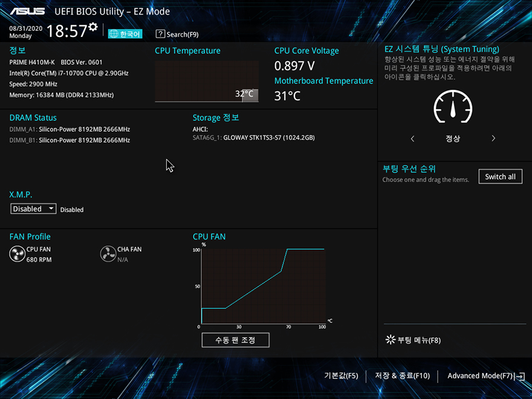Switch to Advanced Mode(F7)
The image size is (532, 399).
pyautogui.click(x=480, y=376)
